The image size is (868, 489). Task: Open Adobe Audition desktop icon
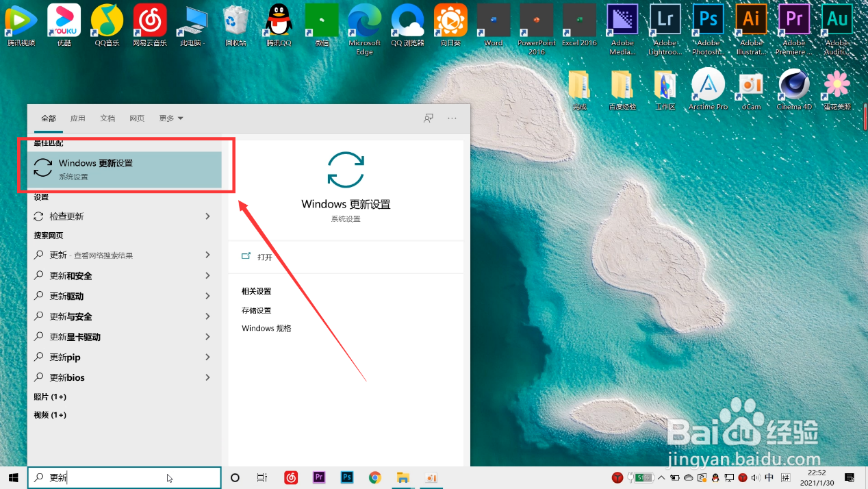coord(837,29)
